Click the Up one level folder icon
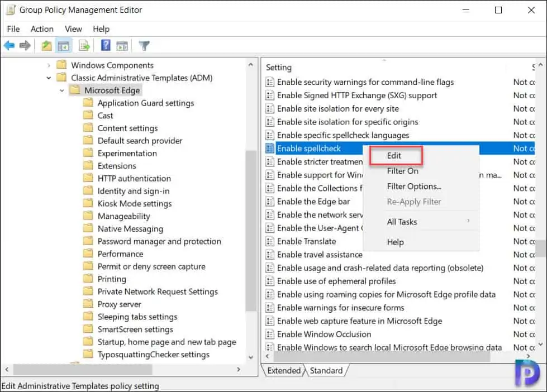This screenshot has height=392, width=547. coord(46,46)
